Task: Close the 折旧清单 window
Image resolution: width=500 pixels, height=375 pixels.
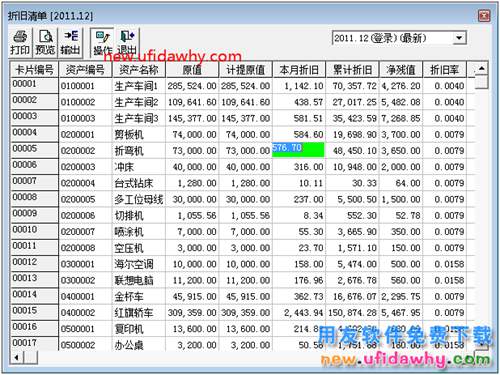Action: click(484, 15)
